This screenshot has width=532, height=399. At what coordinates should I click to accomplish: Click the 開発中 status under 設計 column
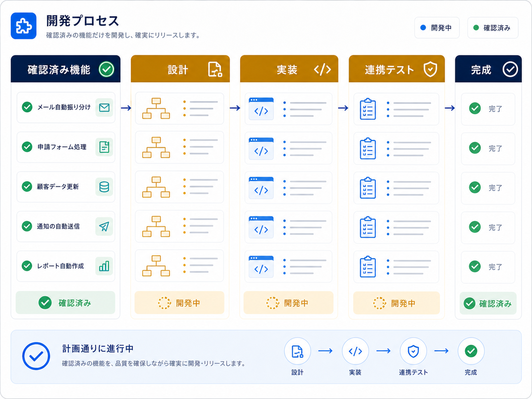(179, 303)
